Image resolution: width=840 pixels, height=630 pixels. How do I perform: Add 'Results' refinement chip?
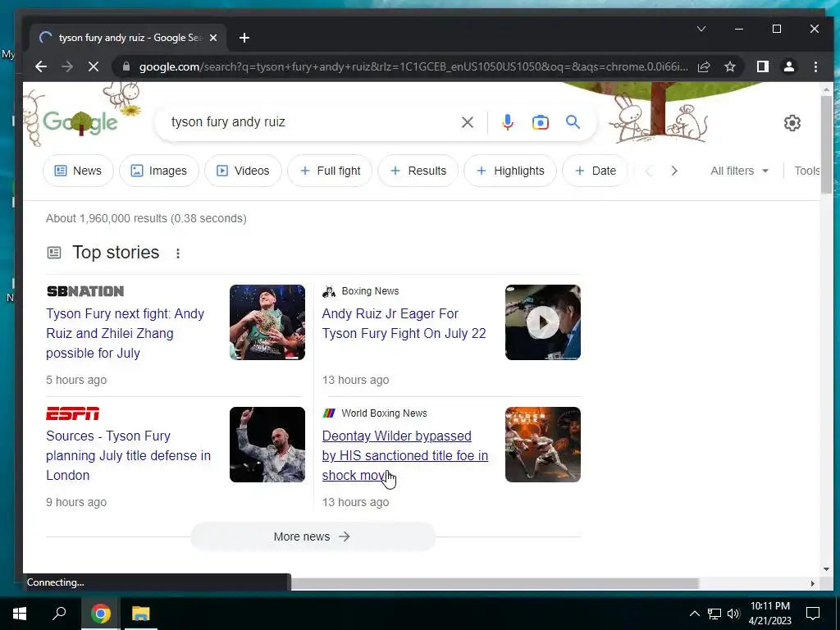tap(418, 171)
